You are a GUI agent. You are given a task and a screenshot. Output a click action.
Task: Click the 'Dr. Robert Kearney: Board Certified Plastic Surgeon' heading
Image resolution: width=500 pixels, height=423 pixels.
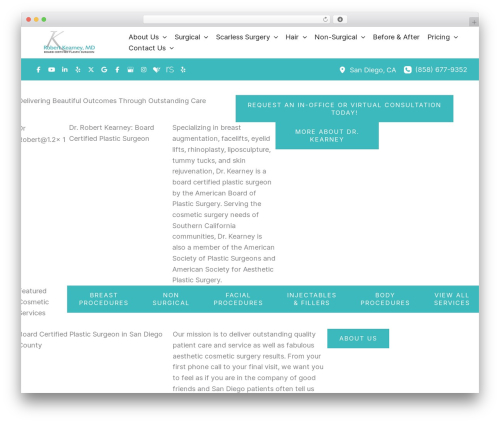click(111, 133)
